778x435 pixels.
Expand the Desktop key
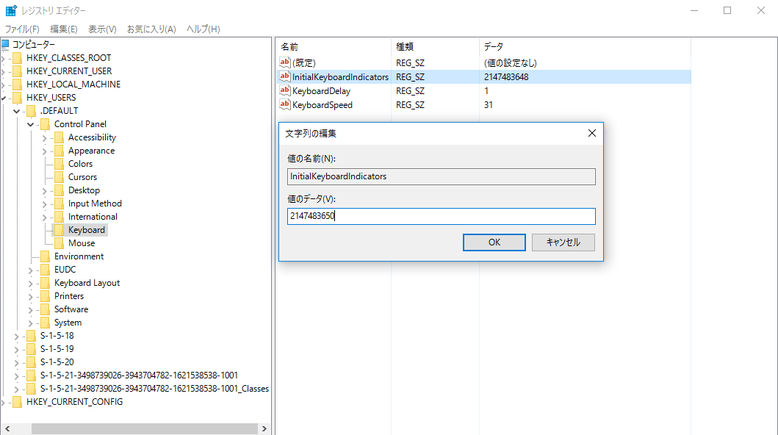click(x=45, y=191)
